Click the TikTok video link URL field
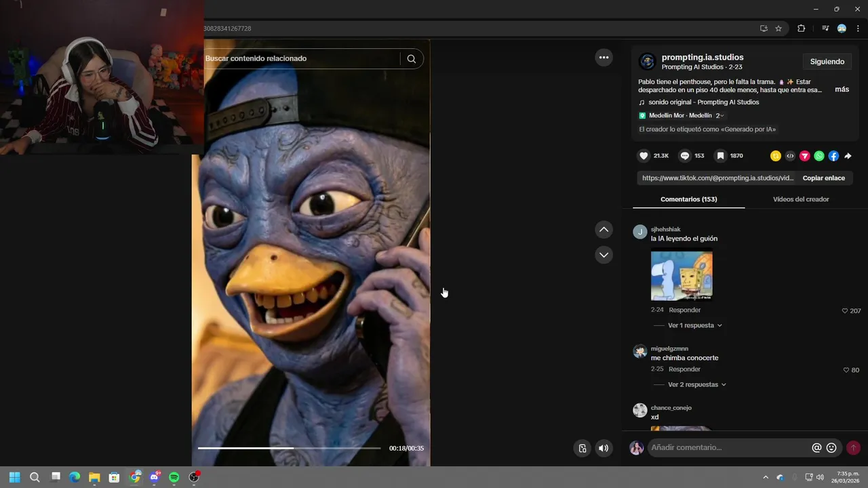 coord(717,178)
